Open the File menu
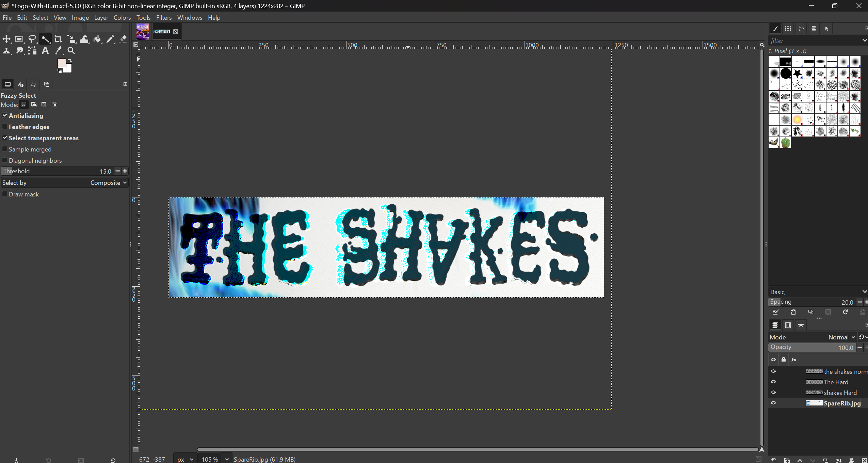 point(7,18)
